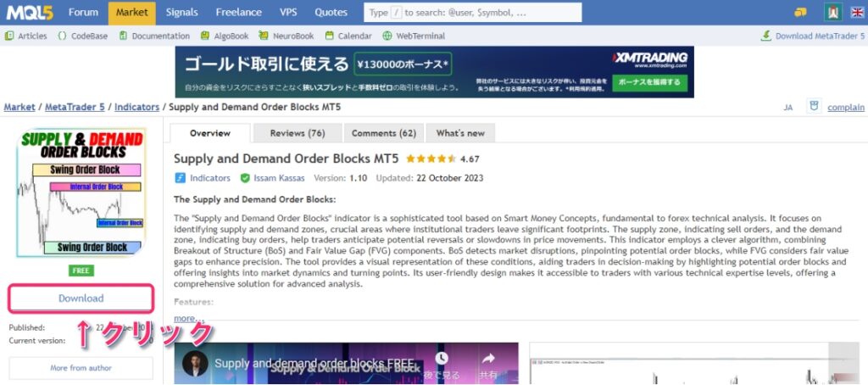Screen dimensions: 868x385
Task: Open the WebTerminal link
Action: tap(414, 36)
